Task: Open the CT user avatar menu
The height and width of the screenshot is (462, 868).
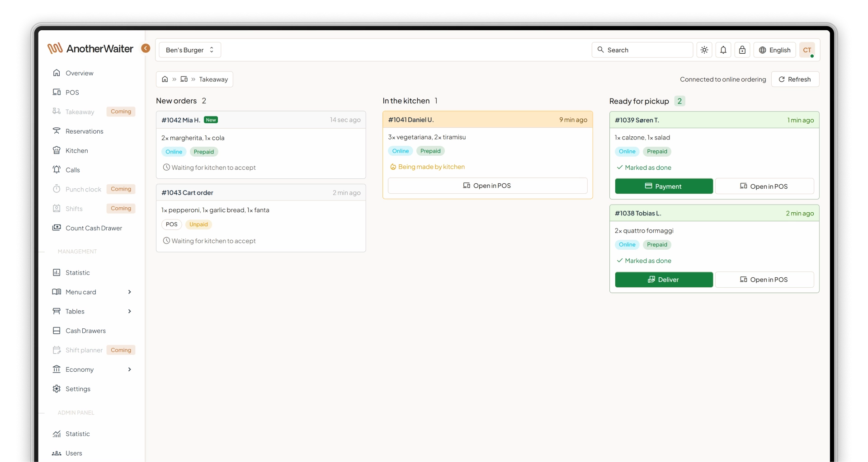Action: [x=807, y=50]
